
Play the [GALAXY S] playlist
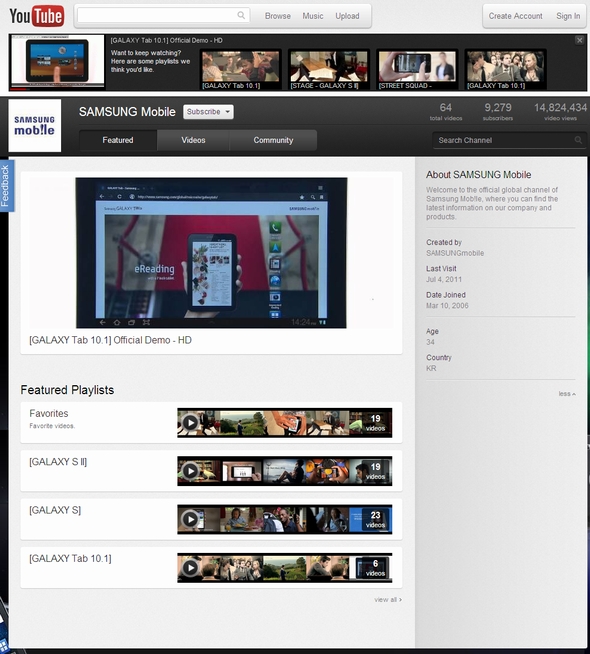click(191, 519)
